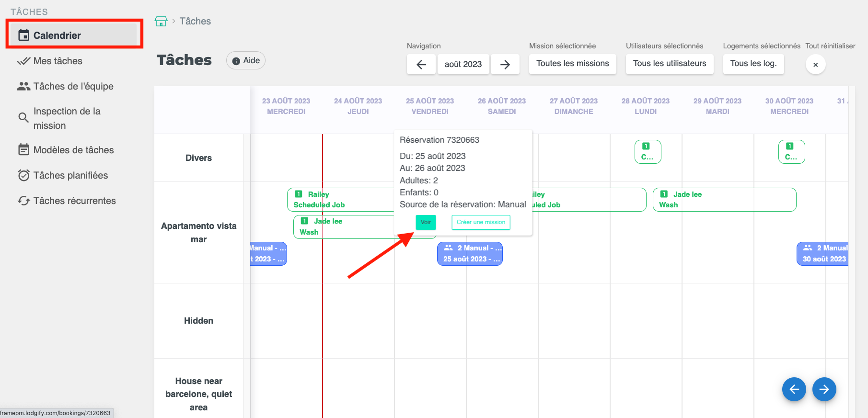Open Tâches récurrentes

[x=74, y=201]
